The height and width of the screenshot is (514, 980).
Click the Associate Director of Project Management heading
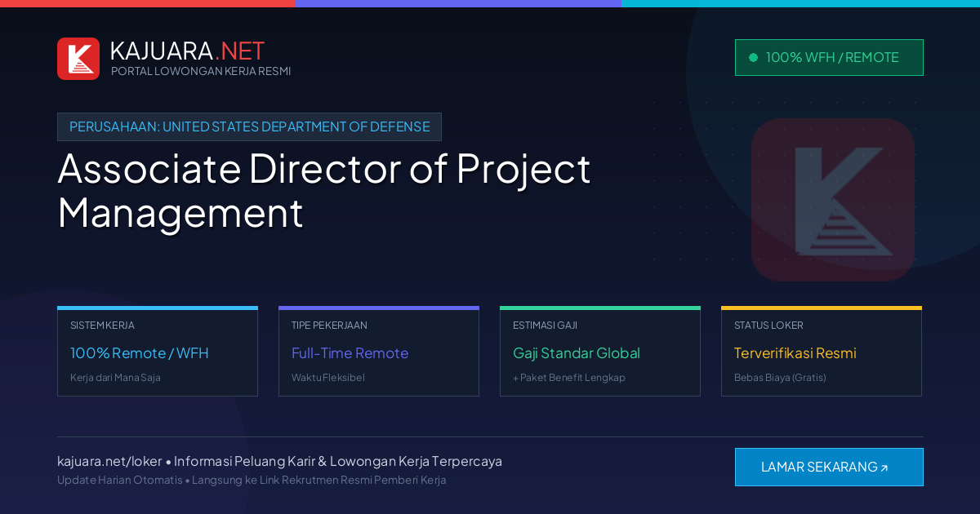[x=324, y=190]
